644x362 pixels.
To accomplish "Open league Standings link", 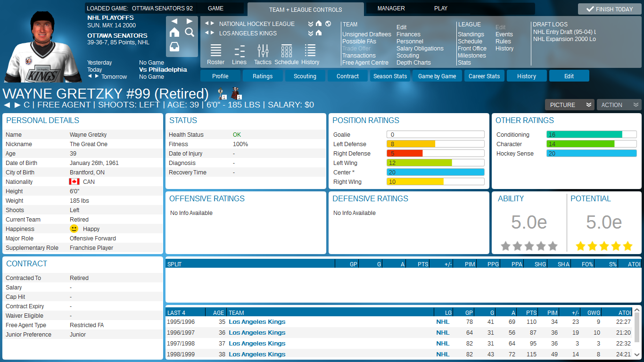I will pyautogui.click(x=471, y=34).
